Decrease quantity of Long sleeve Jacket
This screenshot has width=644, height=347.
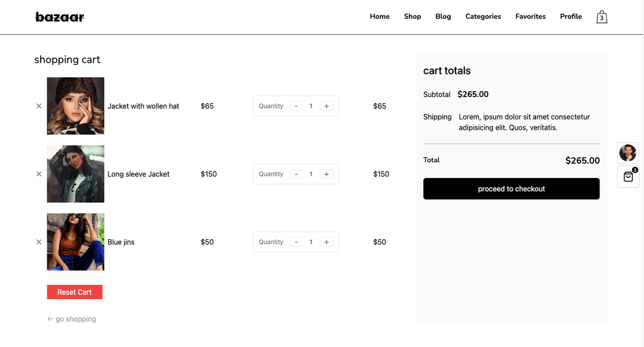(x=296, y=174)
